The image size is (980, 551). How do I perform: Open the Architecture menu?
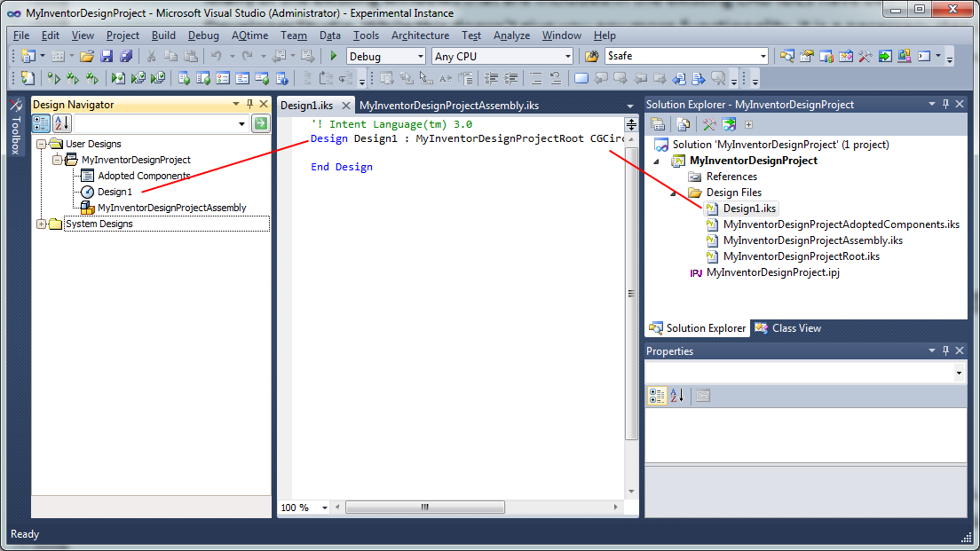420,35
